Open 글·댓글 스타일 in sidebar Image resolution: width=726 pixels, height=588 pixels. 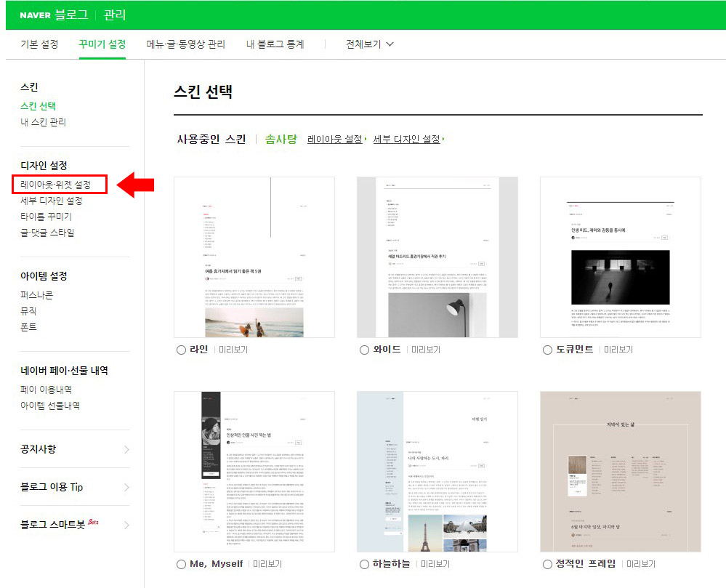point(47,233)
